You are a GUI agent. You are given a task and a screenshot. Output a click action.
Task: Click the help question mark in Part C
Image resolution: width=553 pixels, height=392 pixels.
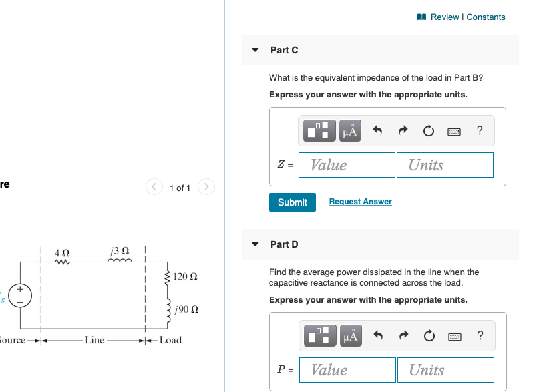tap(479, 130)
